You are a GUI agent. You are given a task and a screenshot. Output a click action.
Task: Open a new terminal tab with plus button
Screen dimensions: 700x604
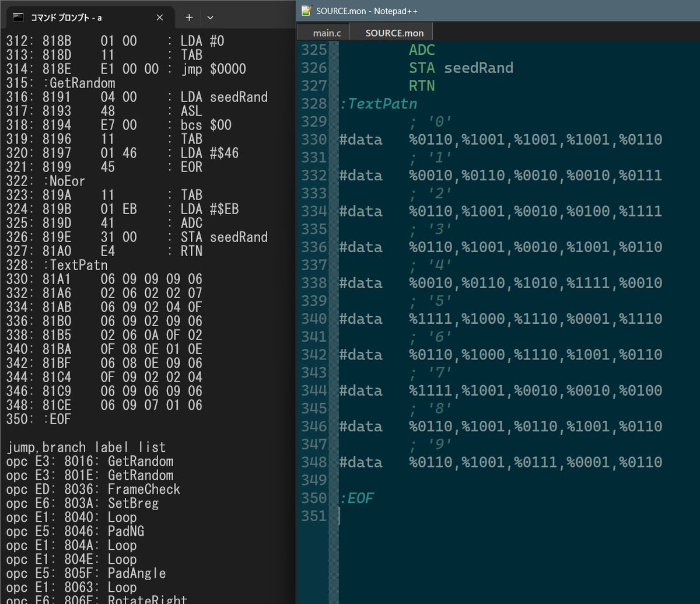189,18
